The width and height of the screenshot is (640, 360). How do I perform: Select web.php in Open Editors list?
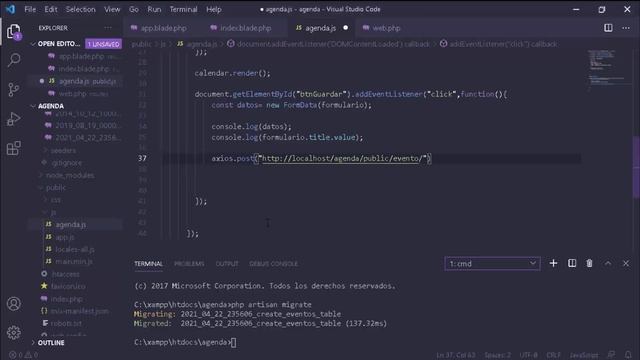coord(83,94)
